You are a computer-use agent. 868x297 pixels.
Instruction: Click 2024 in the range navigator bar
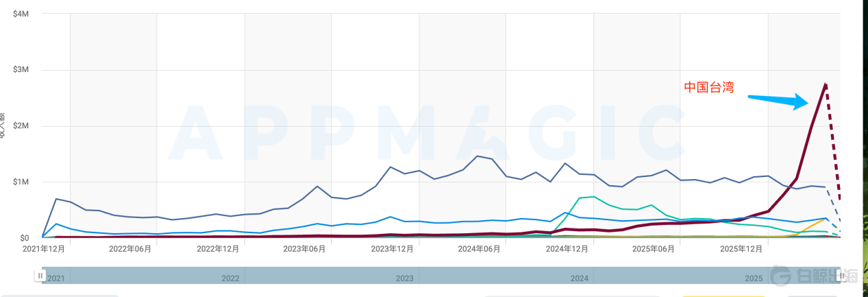coord(580,278)
